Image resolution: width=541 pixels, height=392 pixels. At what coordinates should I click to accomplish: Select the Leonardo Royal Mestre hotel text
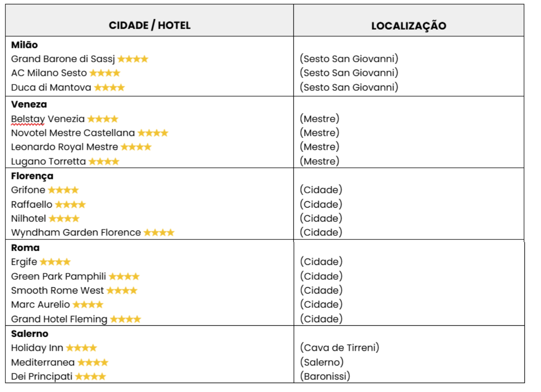[x=64, y=147]
